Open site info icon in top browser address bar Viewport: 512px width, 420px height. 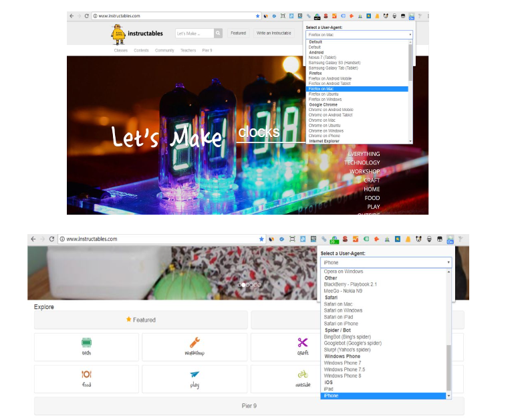95,15
